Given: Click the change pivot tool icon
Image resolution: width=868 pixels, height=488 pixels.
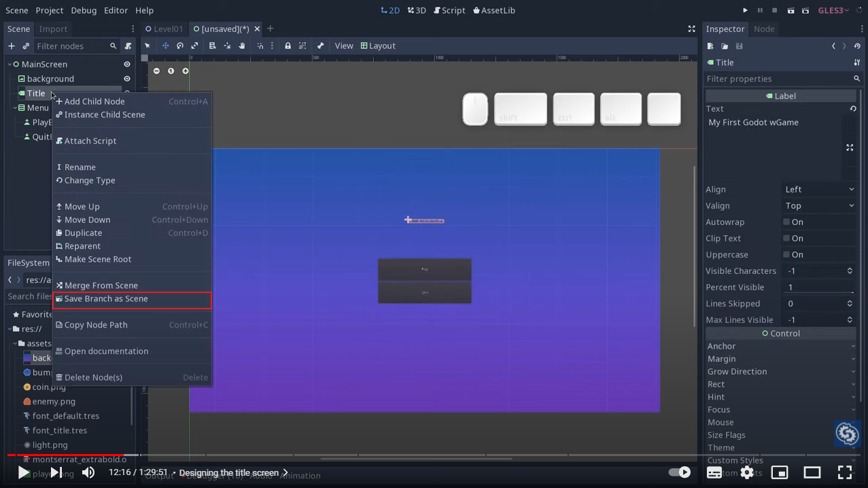Looking at the screenshot, I should 227,46.
